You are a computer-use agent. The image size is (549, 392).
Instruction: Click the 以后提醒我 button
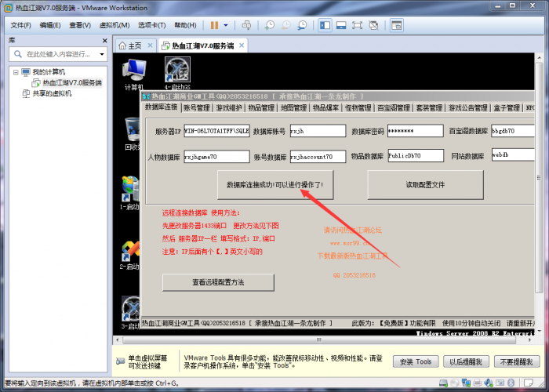coord(466,361)
